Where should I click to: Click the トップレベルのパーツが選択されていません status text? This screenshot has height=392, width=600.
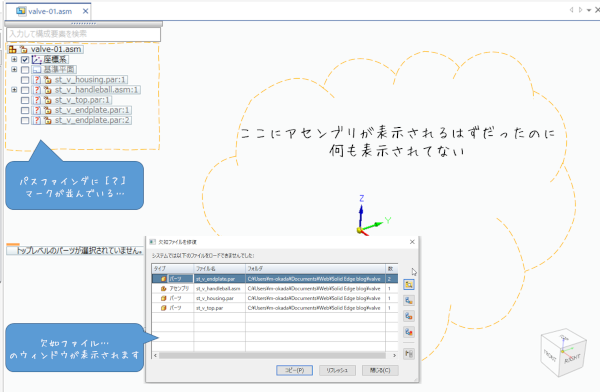79,251
